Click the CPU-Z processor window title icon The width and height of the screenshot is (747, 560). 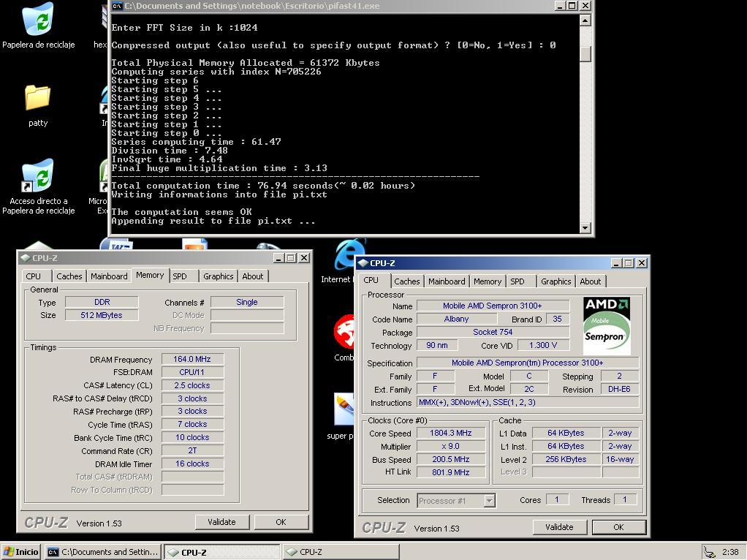363,263
